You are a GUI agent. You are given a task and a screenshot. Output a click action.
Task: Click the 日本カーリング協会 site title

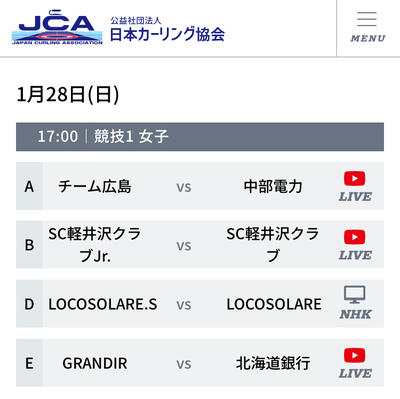167,34
